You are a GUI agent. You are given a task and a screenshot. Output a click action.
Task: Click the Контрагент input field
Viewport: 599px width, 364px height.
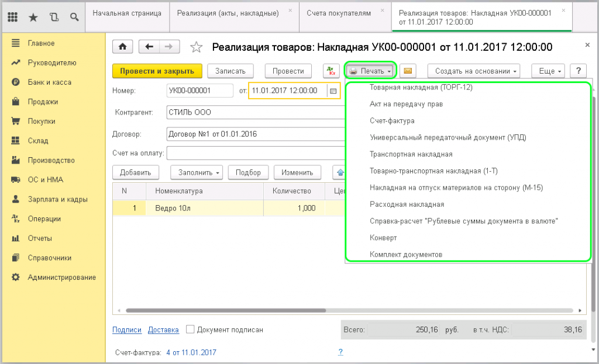255,112
